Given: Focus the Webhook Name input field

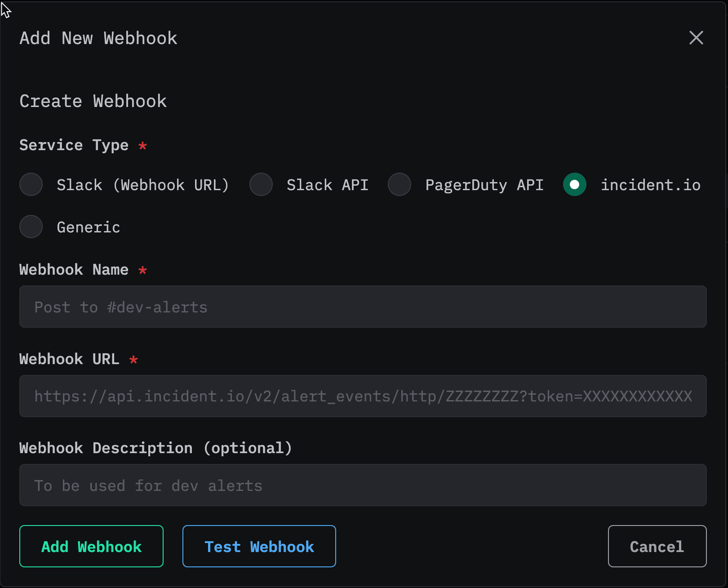Looking at the screenshot, I should click(363, 307).
